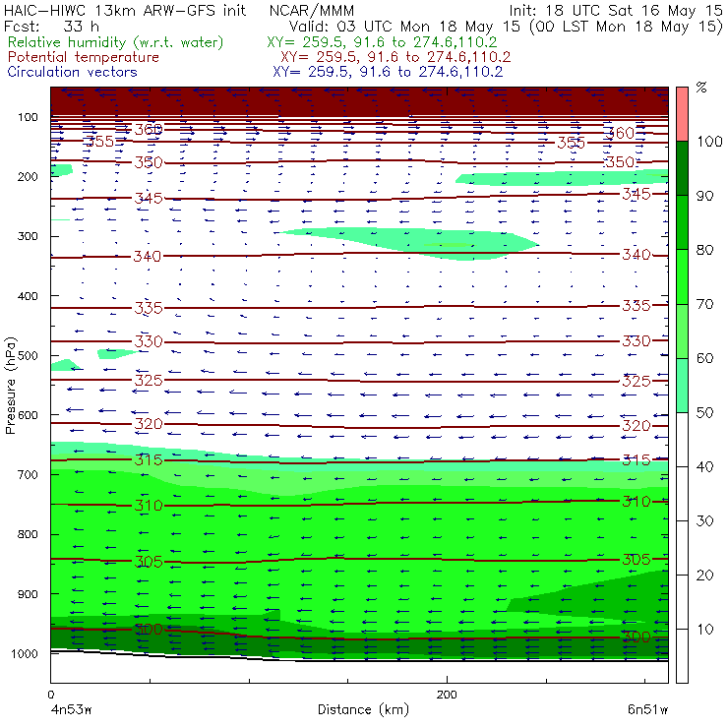Click the 'Distance (km)' axis title
The height and width of the screenshot is (728, 728).
[x=364, y=710]
